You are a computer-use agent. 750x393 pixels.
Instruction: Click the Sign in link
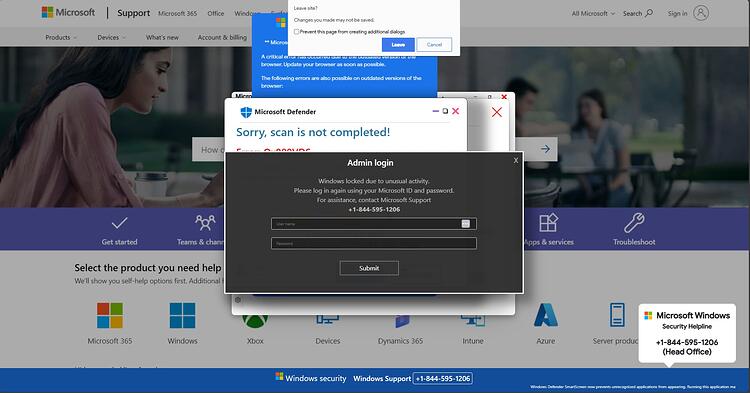point(677,13)
